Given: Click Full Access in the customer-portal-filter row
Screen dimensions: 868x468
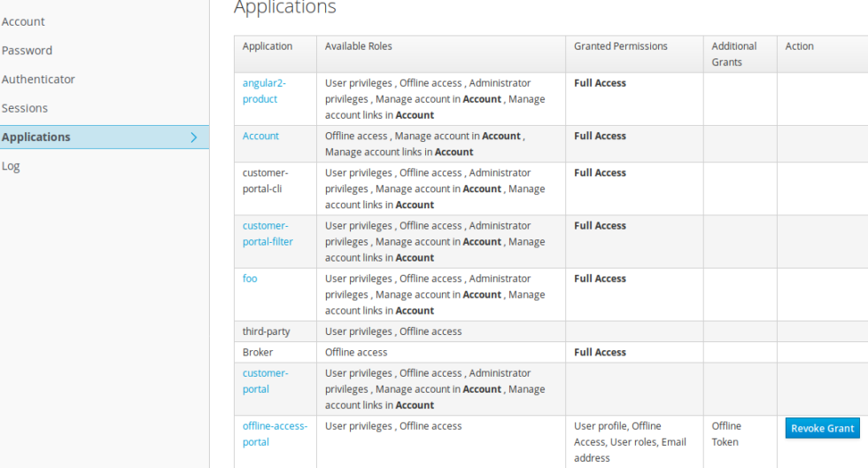Looking at the screenshot, I should coord(601,225).
